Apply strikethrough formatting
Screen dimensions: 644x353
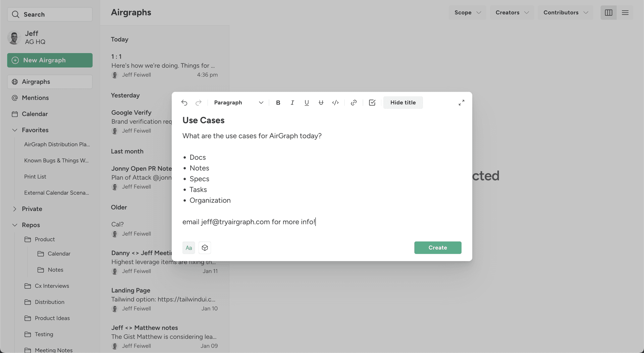[321, 102]
